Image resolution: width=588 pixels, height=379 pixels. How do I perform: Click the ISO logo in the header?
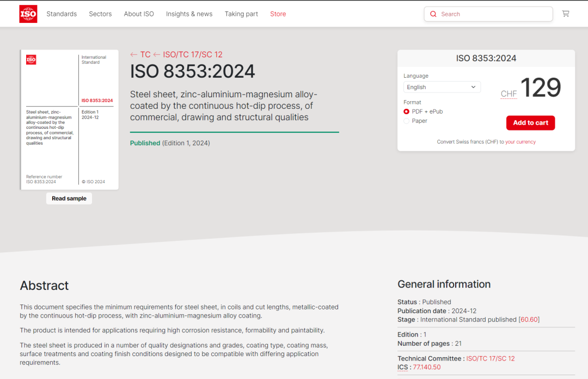click(28, 14)
